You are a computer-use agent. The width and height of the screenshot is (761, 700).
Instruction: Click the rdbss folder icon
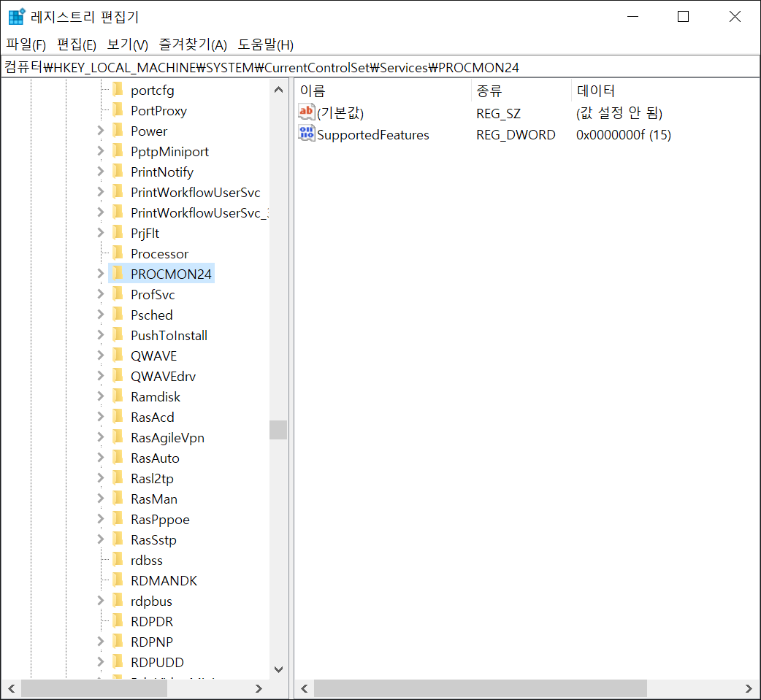118,560
